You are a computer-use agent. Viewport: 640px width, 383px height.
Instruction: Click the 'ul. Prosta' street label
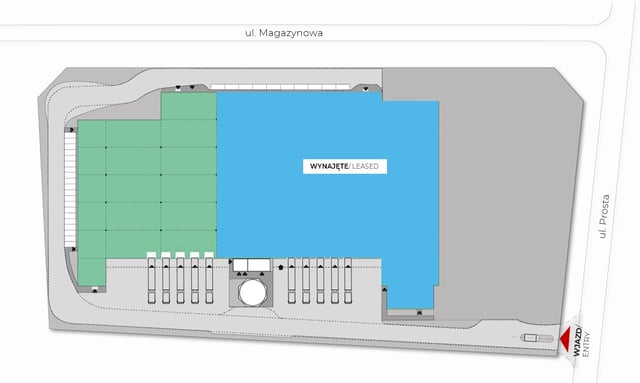604,216
